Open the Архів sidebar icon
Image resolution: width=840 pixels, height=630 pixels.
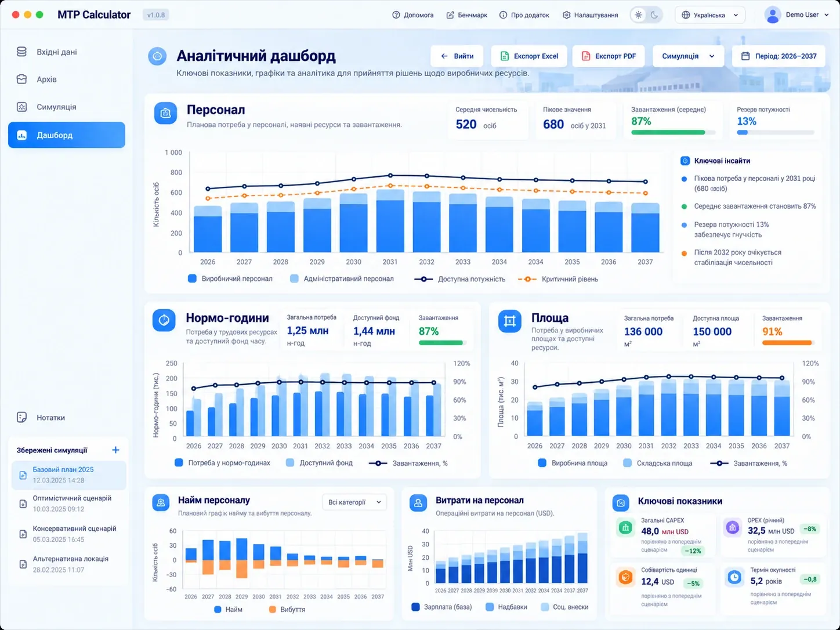click(22, 79)
